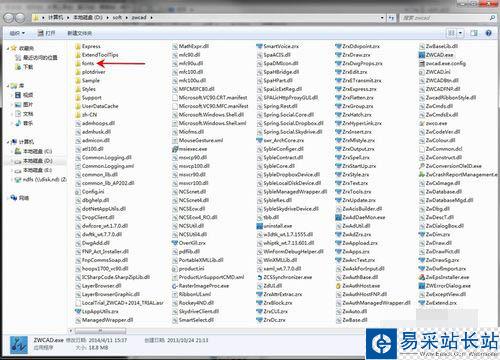Select the UserDataCache folder

[97, 106]
